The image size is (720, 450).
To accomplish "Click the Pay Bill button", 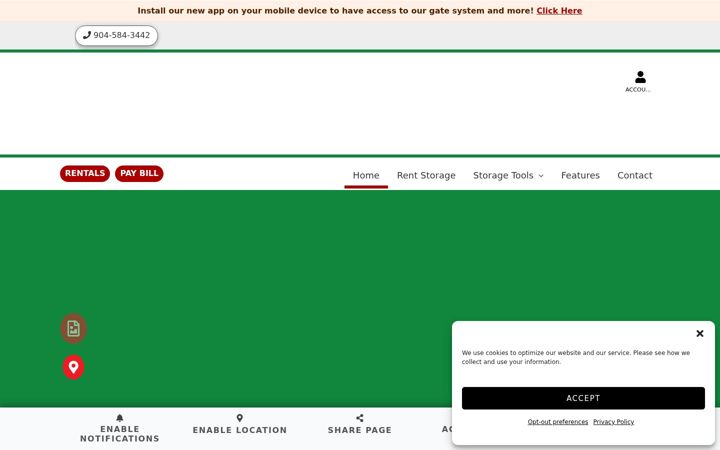I will click(139, 174).
